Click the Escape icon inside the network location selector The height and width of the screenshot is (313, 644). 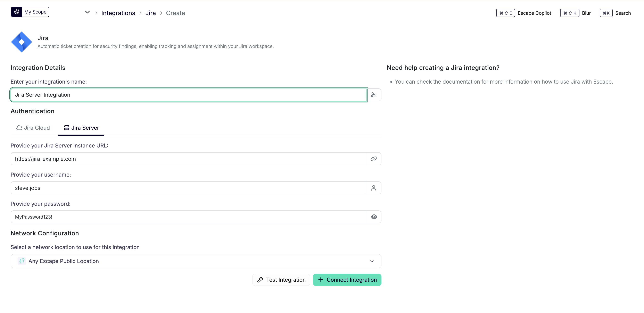pos(22,261)
